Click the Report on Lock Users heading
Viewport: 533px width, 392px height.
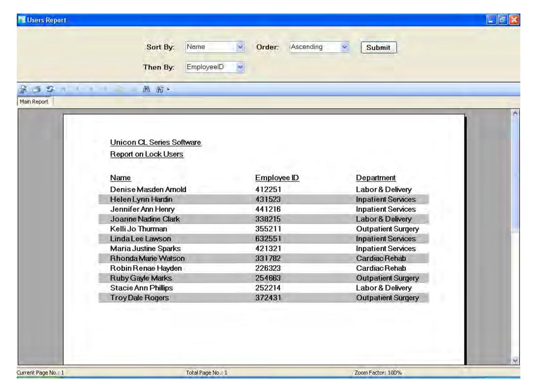pyautogui.click(x=147, y=154)
